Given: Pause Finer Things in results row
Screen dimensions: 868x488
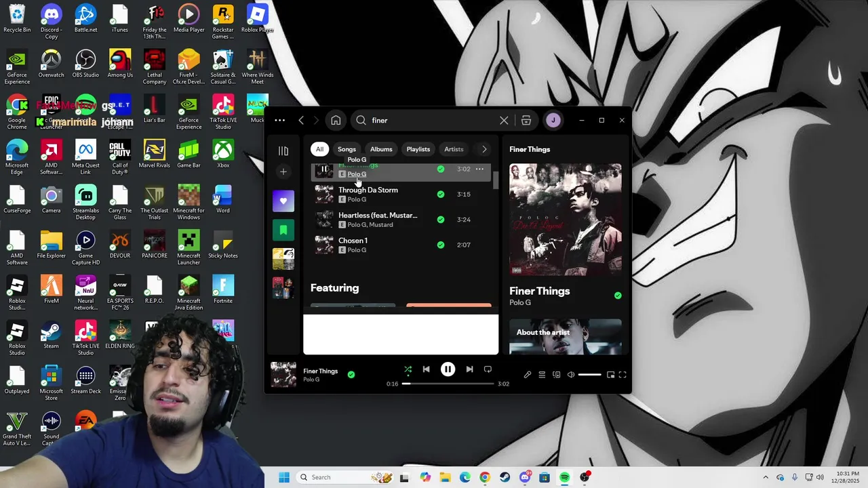Looking at the screenshot, I should 324,169.
